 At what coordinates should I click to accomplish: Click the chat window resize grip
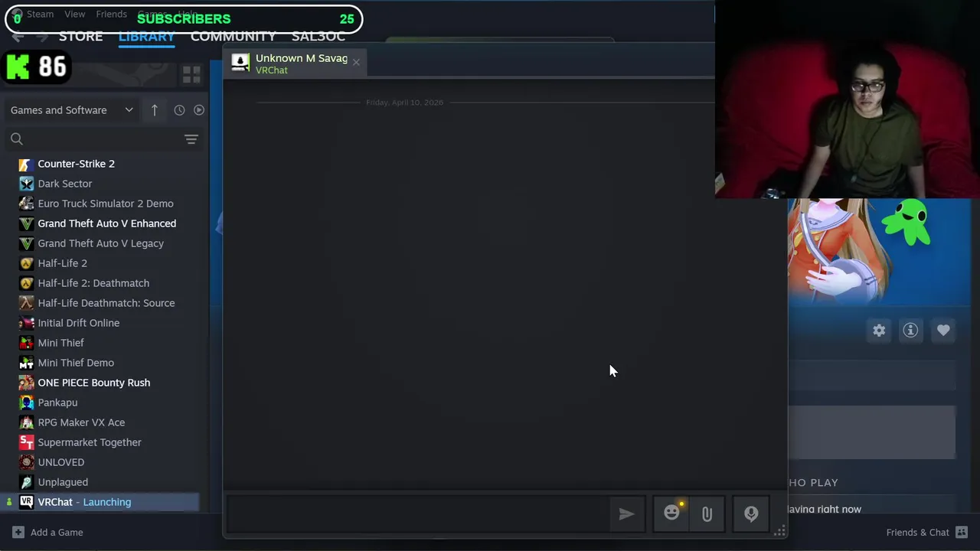[x=780, y=531]
